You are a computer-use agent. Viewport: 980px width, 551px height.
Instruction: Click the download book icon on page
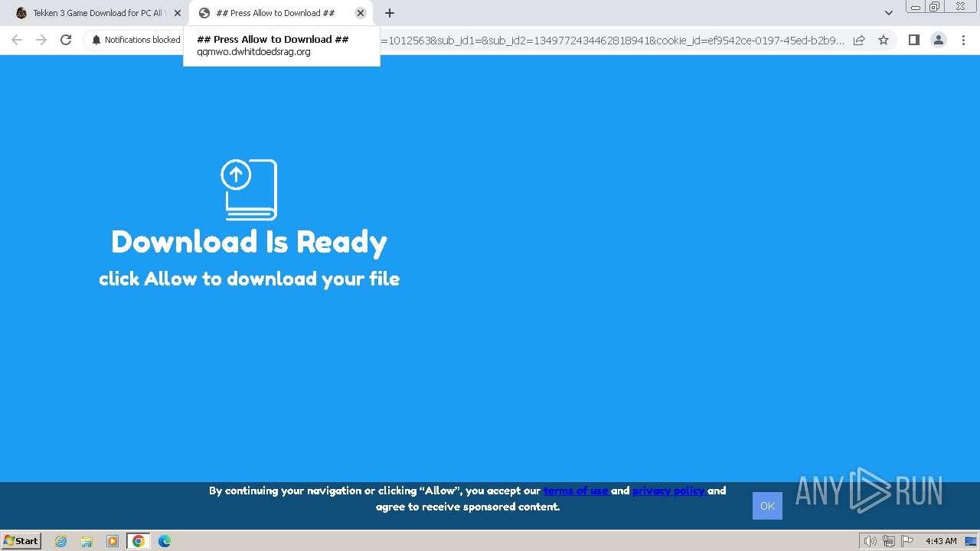click(x=249, y=190)
